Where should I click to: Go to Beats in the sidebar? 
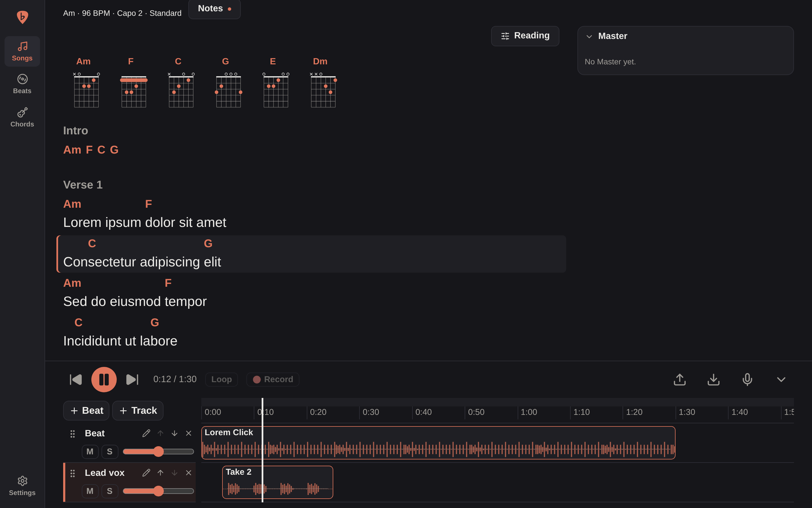pyautogui.click(x=22, y=84)
